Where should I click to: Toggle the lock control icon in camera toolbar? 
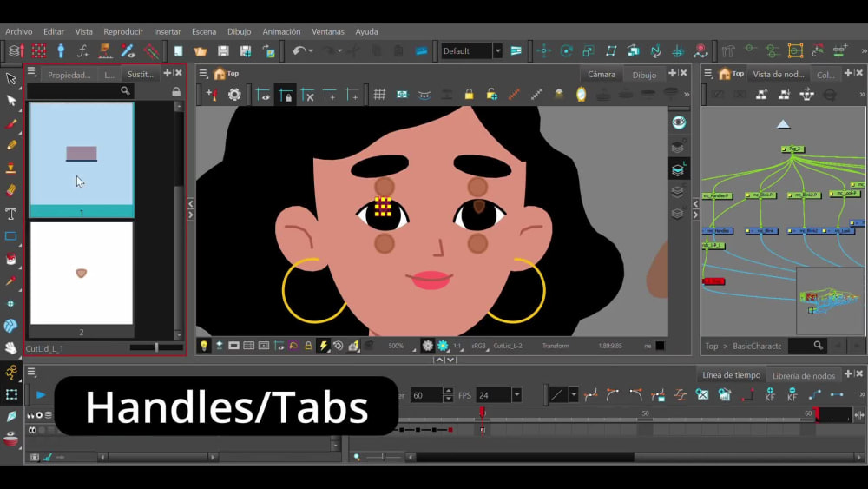click(286, 95)
